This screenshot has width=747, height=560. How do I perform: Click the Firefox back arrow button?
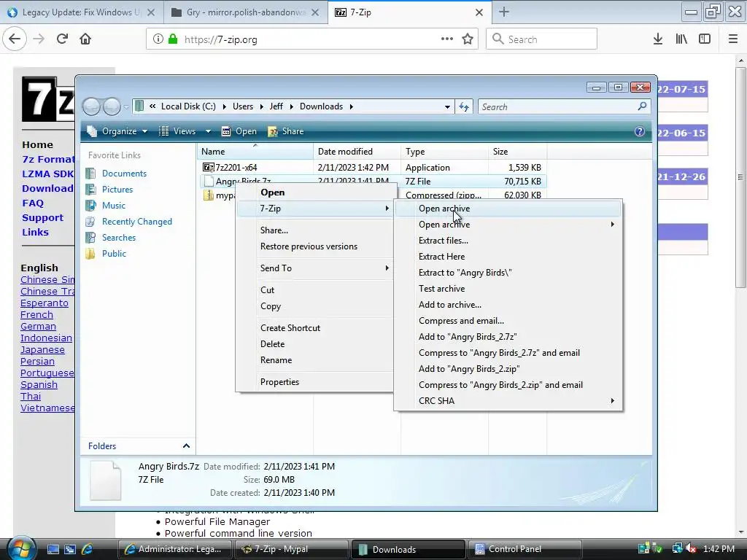tap(15, 39)
